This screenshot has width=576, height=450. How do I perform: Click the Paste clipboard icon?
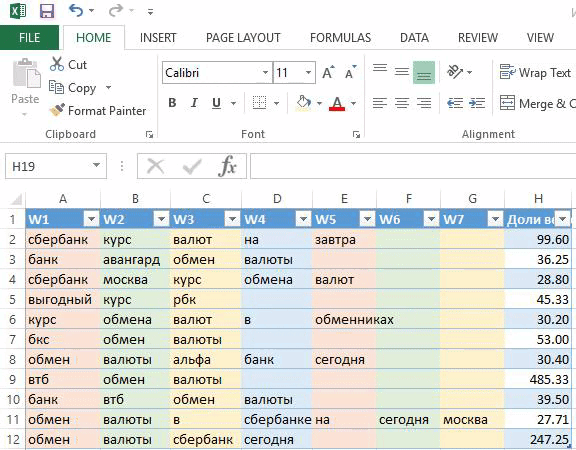(26, 73)
